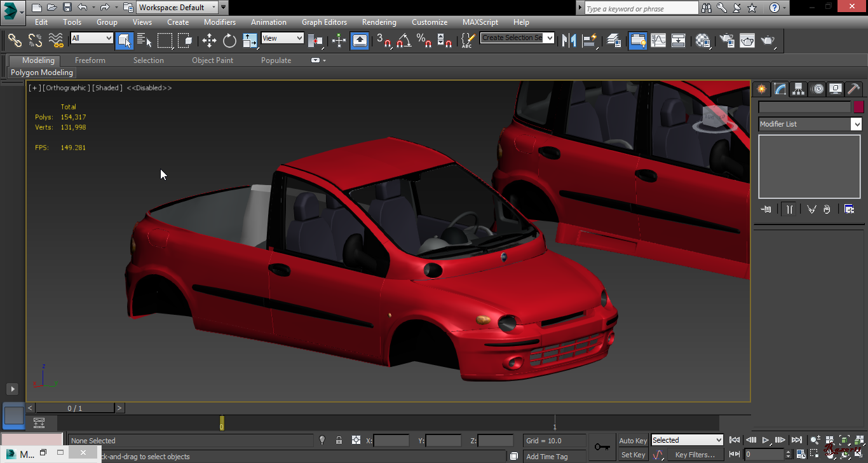Image resolution: width=868 pixels, height=463 pixels.
Task: Open the Material Editor
Action: tap(702, 41)
